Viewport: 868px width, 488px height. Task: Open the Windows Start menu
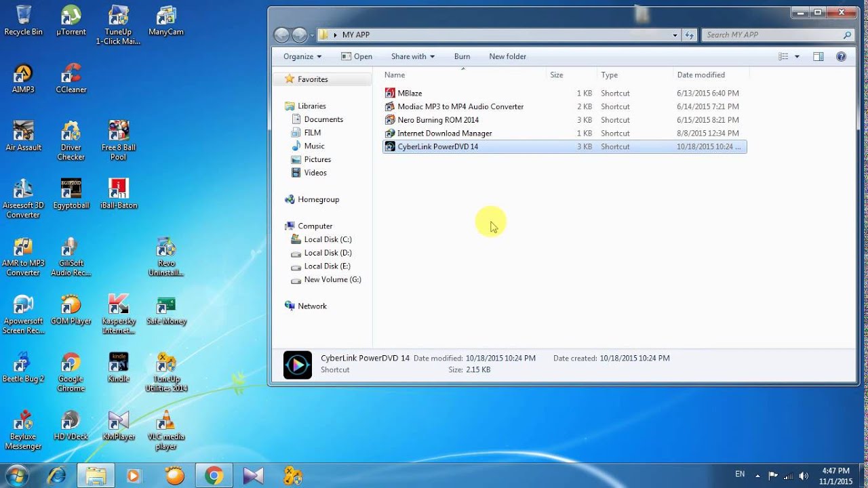click(16, 475)
